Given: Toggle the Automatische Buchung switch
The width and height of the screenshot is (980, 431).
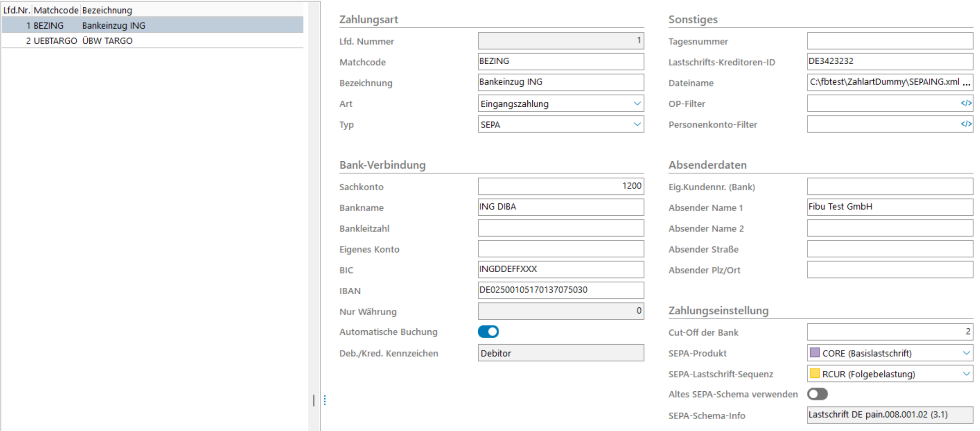Looking at the screenshot, I should tap(488, 332).
